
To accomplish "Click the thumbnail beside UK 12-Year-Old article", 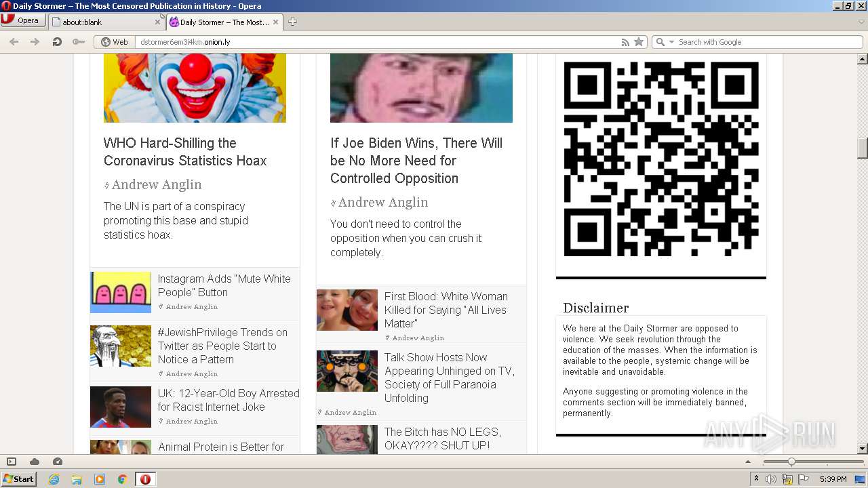I will click(121, 407).
